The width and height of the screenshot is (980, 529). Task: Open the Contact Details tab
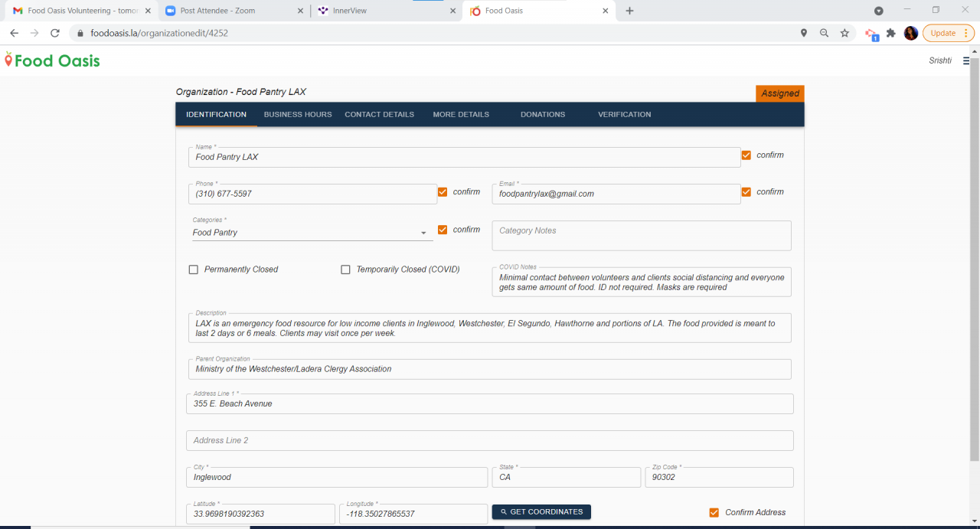[379, 115]
